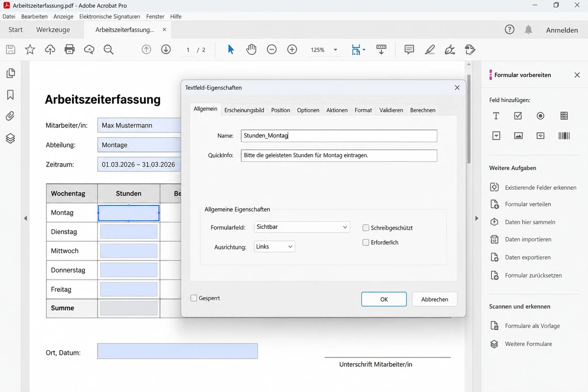Tick the Gesperrt checkbox
The height and width of the screenshot is (392, 588).
tap(193, 298)
